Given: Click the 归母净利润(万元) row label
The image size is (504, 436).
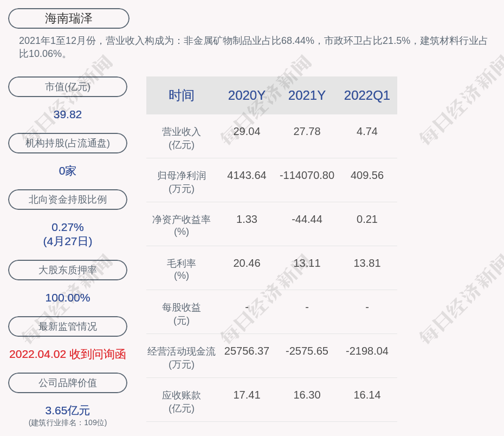Looking at the screenshot, I should [x=181, y=182].
